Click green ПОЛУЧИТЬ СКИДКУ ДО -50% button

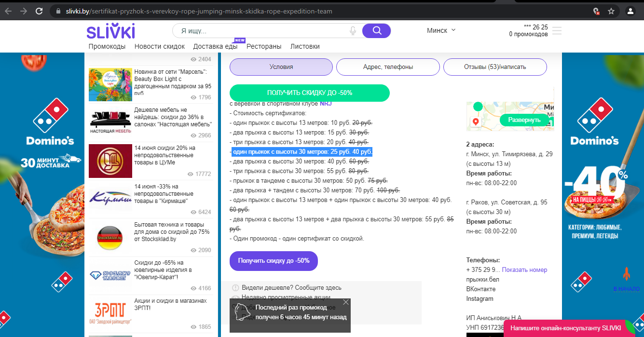click(309, 93)
